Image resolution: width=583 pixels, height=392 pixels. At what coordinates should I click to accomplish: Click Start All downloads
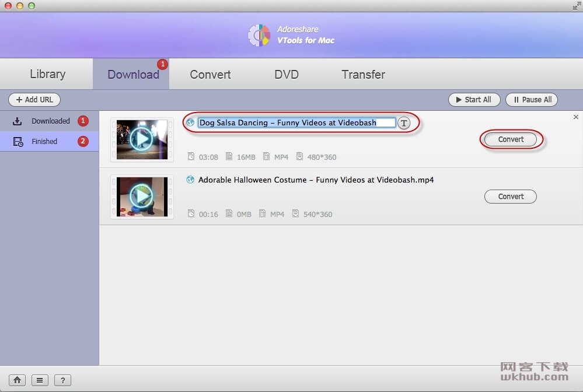pyautogui.click(x=474, y=100)
